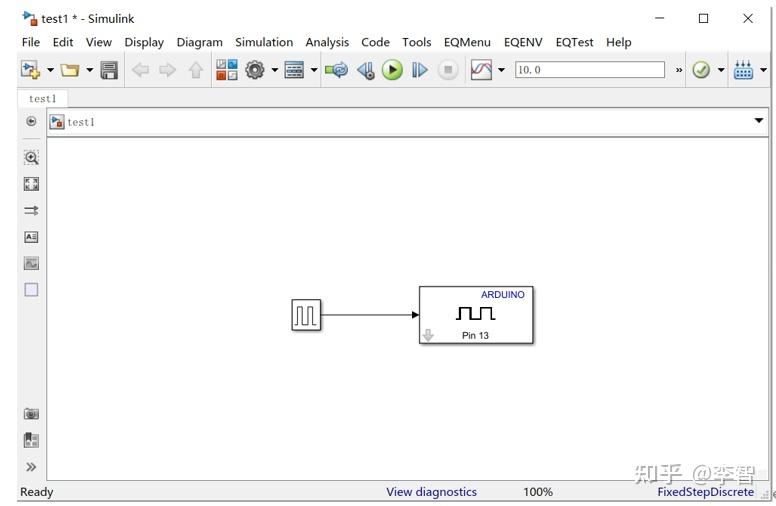Click the Image annotation palette icon

pos(31,263)
